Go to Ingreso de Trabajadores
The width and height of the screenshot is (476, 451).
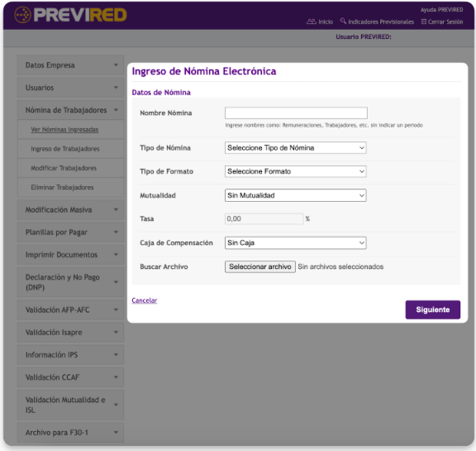[65, 149]
